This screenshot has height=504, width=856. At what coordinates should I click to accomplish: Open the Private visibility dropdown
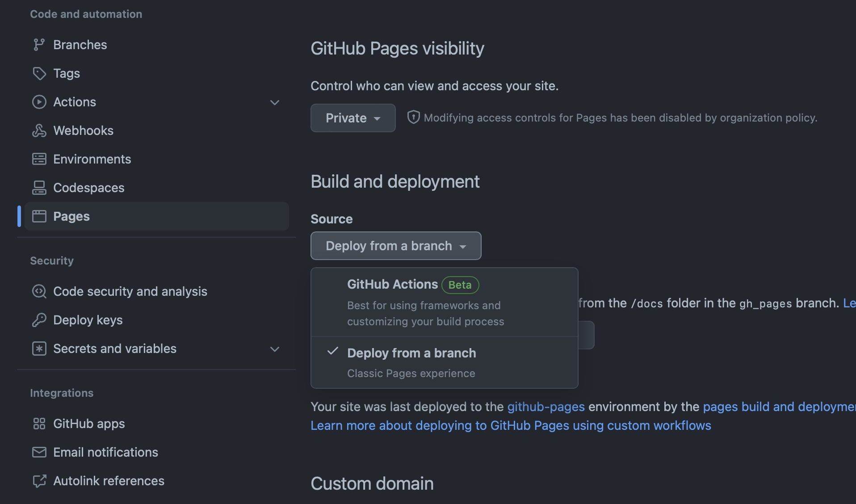click(x=353, y=118)
